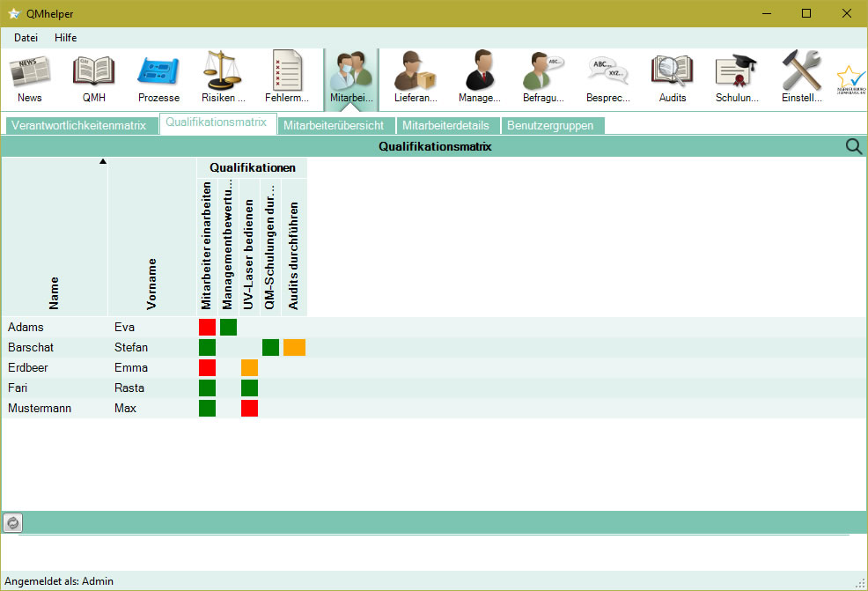Click the search magnifier in the Qualifikationsmatrix bar
Screen dimensions: 868x591
[853, 146]
